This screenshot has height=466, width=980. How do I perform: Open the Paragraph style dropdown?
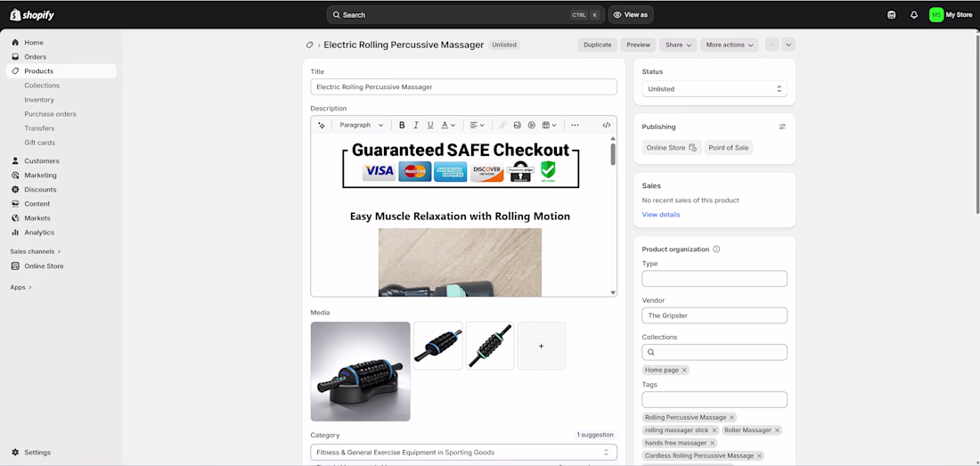point(361,125)
